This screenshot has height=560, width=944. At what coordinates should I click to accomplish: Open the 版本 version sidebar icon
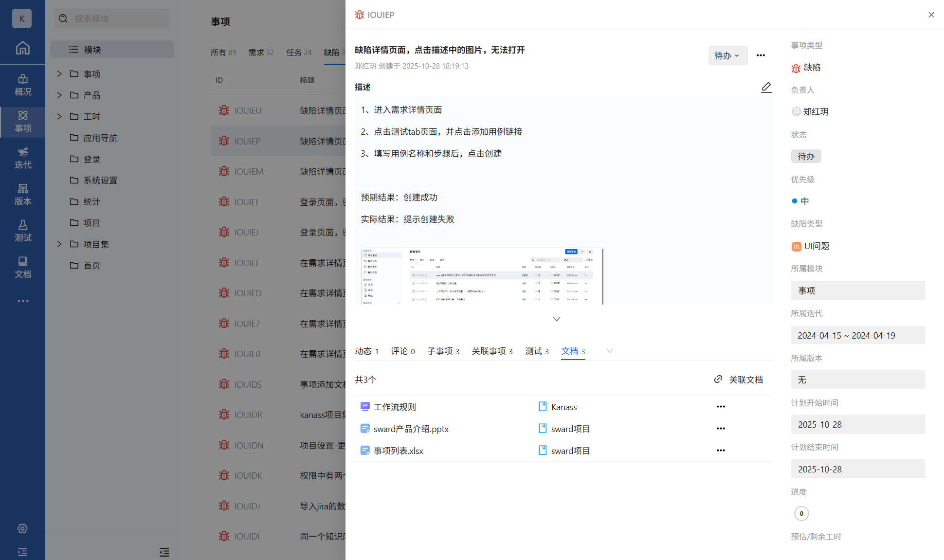click(22, 194)
